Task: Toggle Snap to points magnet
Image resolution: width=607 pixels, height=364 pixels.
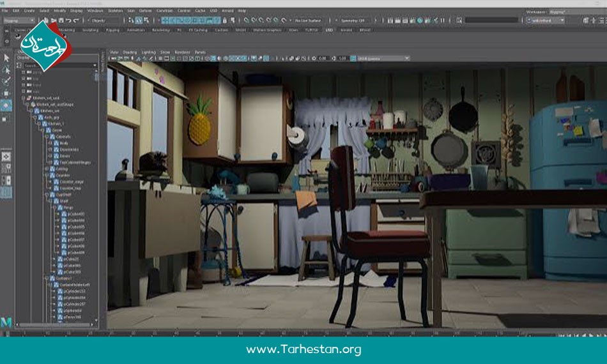Action: [261, 20]
